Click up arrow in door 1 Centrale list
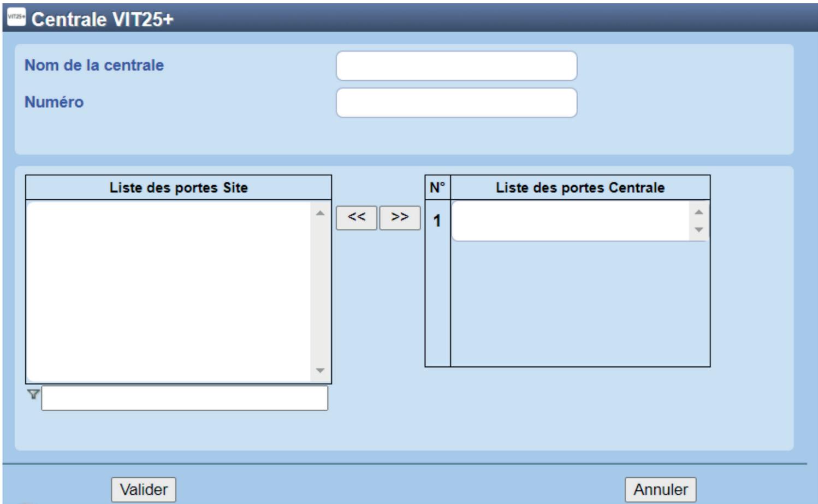818x504 pixels. 699,212
